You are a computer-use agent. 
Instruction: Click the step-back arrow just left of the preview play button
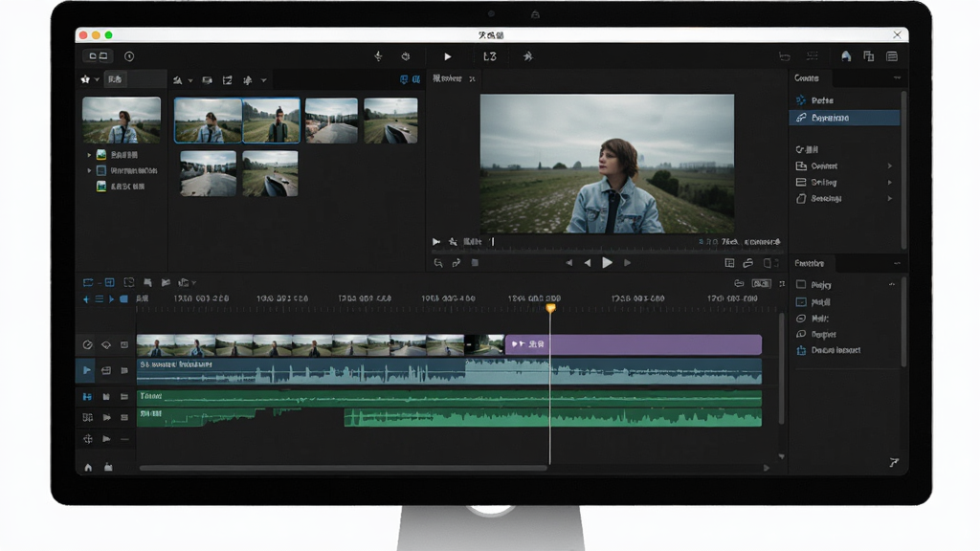(x=588, y=263)
